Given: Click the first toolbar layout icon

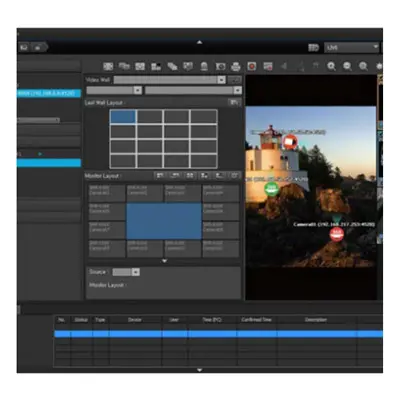Looking at the screenshot, I should click(x=108, y=66).
